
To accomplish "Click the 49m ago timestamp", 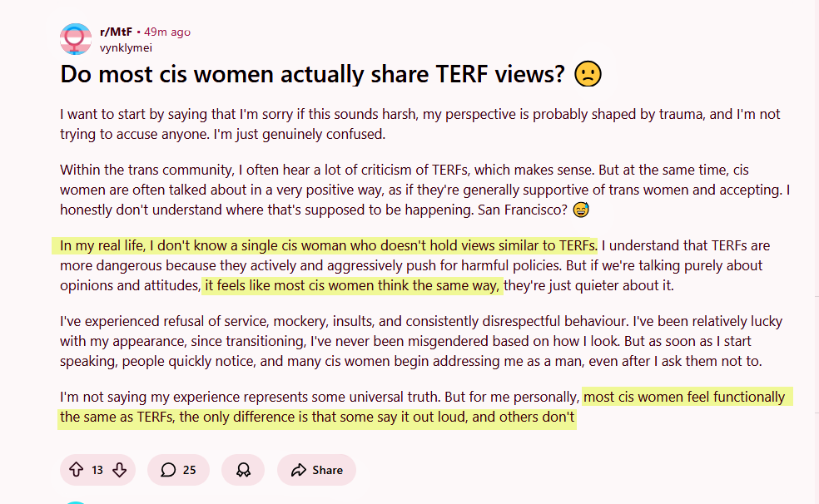I will [167, 32].
